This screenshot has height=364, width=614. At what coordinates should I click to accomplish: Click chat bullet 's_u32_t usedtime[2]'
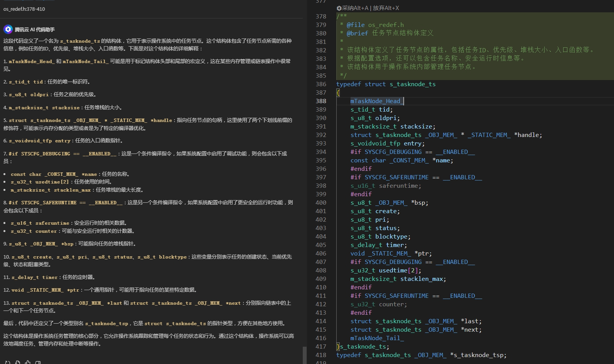(x=61, y=182)
